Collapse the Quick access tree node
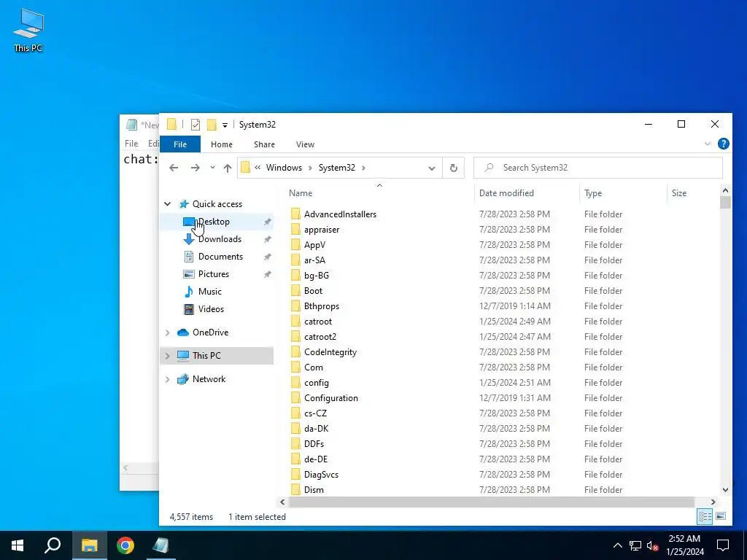The image size is (747, 560). [168, 204]
